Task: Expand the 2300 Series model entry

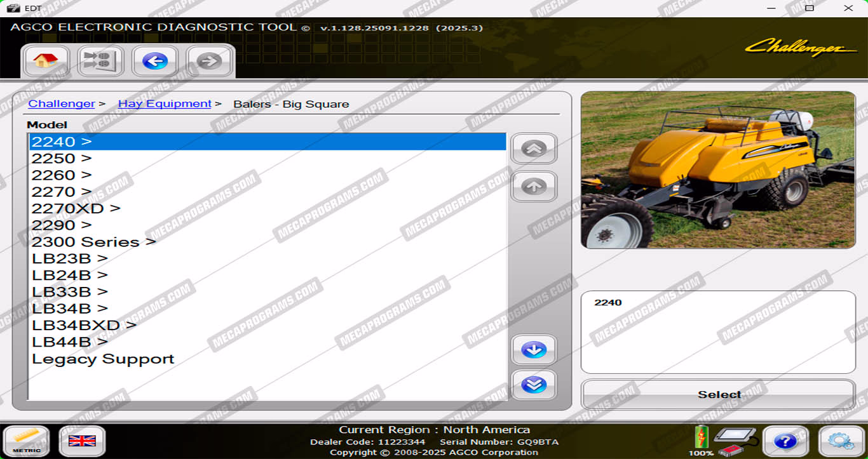Action: 93,242
